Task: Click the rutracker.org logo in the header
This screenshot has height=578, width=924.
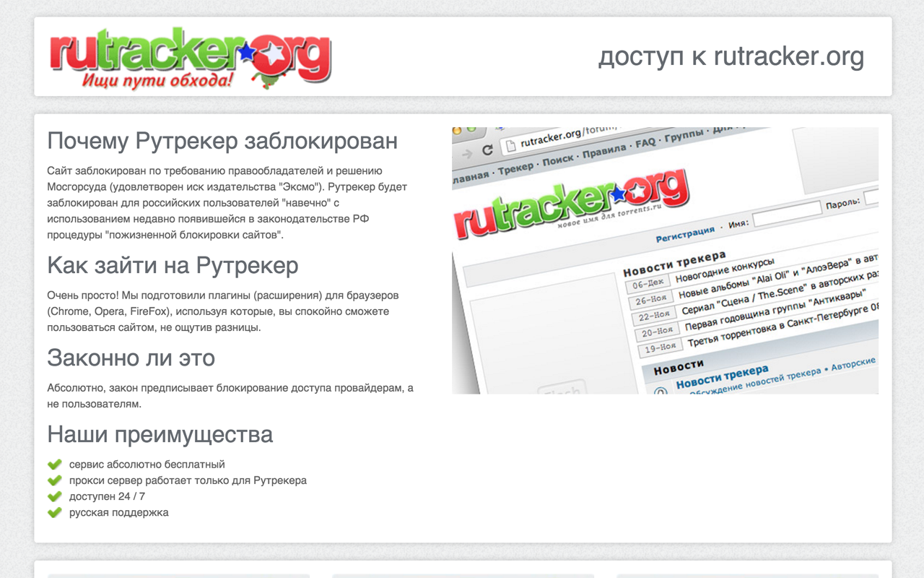Action: click(191, 58)
